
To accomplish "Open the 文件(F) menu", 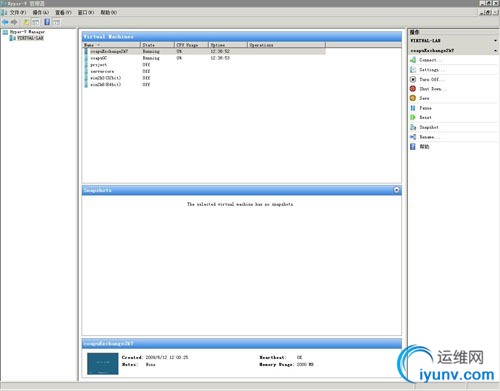I will pyautogui.click(x=17, y=12).
